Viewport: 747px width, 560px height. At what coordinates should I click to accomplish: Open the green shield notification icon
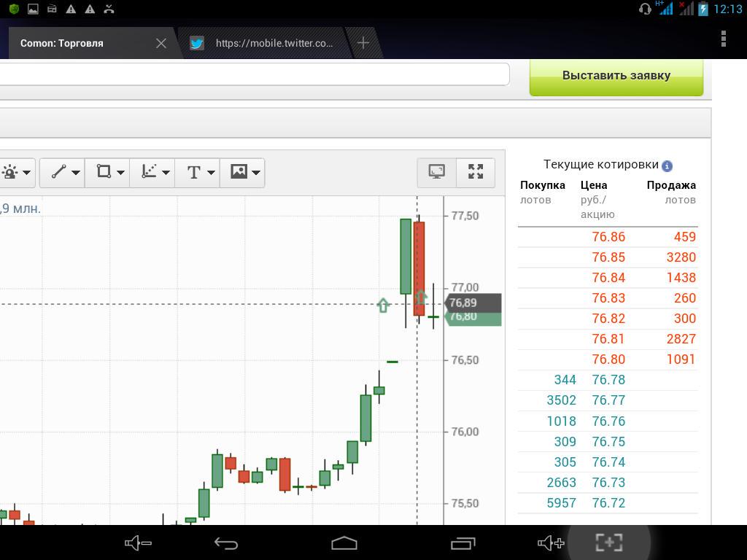[x=14, y=9]
